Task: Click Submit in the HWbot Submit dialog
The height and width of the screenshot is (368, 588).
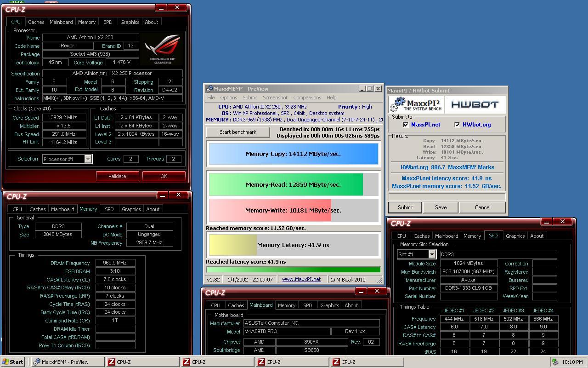Action: click(405, 207)
